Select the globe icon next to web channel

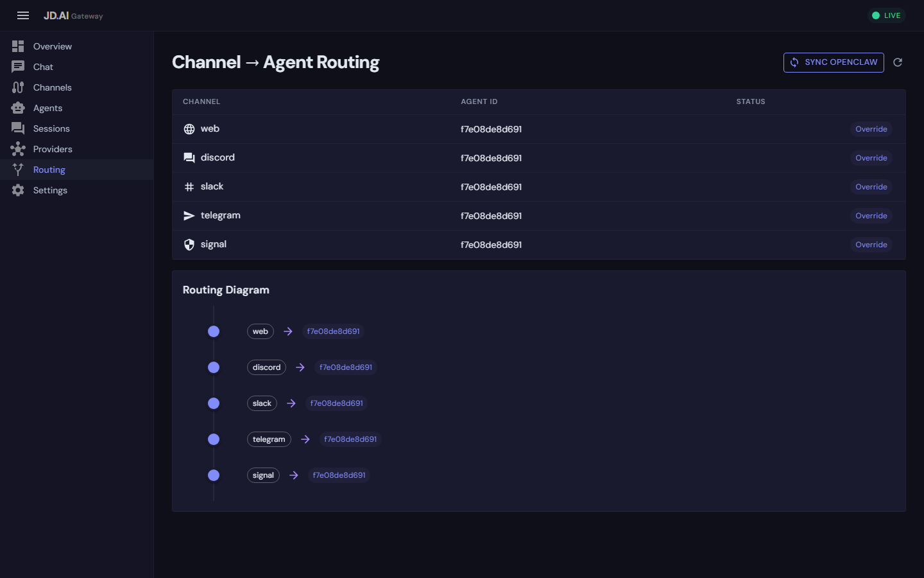tap(189, 128)
